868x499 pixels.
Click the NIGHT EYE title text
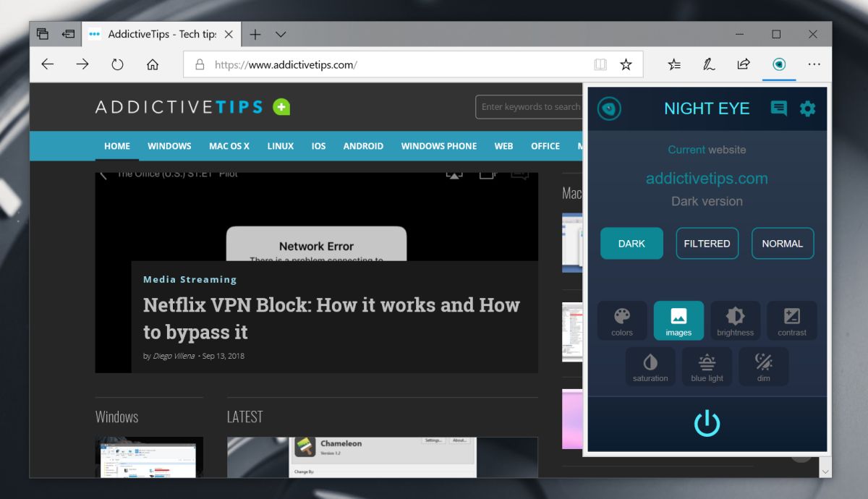tap(707, 108)
